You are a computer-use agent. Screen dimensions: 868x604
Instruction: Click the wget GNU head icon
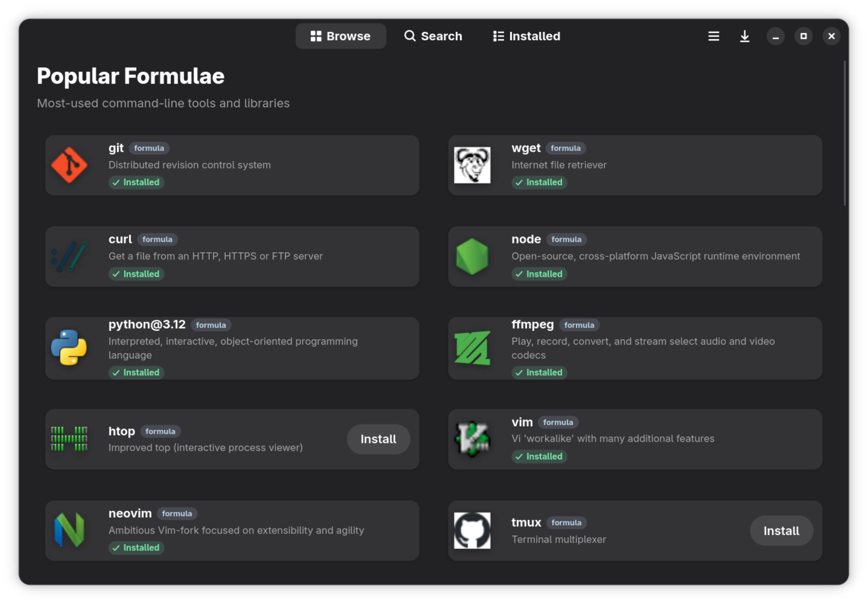click(472, 165)
